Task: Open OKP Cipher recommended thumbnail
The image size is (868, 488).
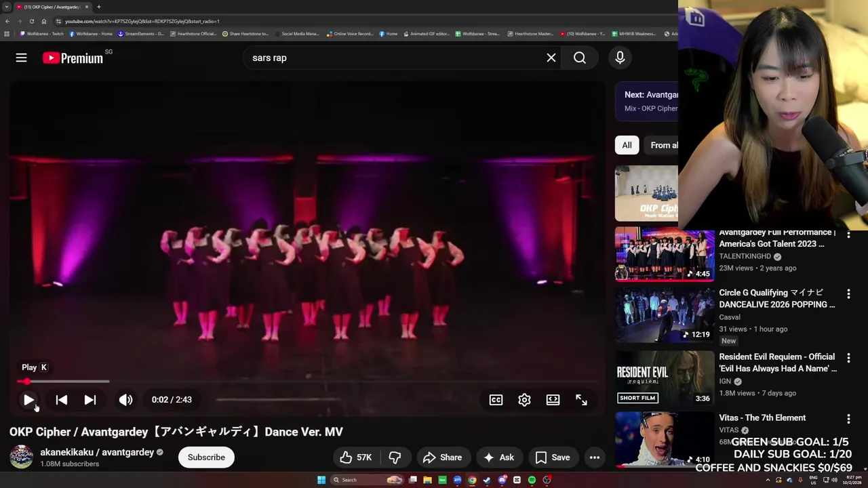Action: click(x=646, y=193)
